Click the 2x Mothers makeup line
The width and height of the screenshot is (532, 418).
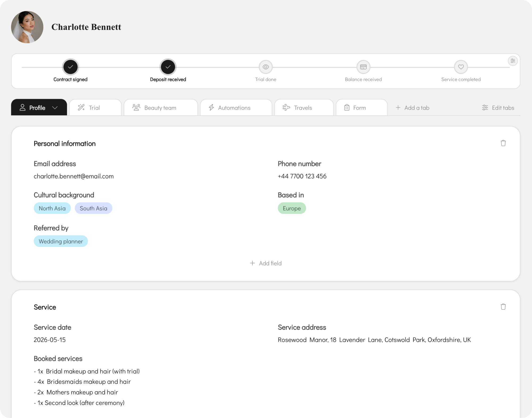tap(76, 392)
